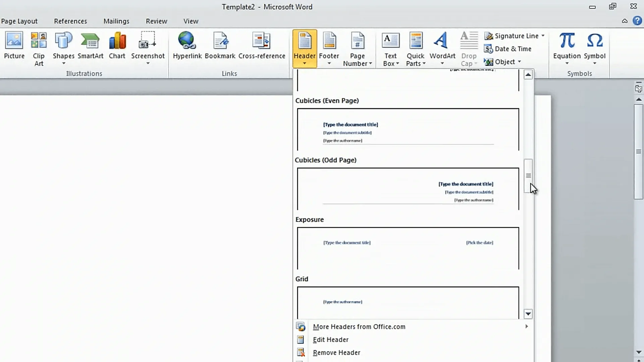The image size is (644, 362).
Task: Open the Clip Art pane
Action: pyautogui.click(x=38, y=47)
